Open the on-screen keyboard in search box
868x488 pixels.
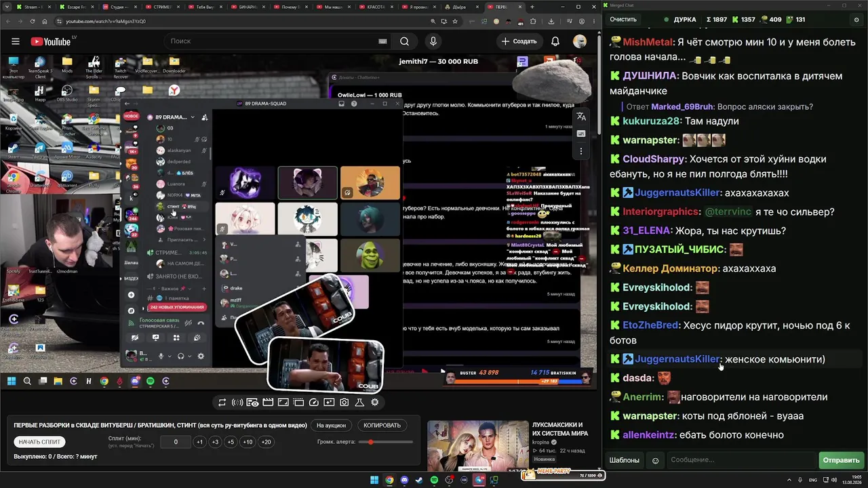coord(383,41)
